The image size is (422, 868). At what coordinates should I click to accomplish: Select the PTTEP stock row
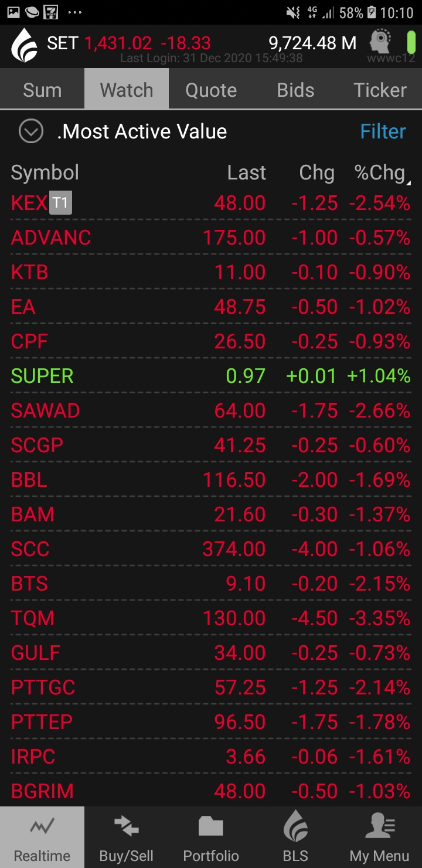click(x=211, y=722)
